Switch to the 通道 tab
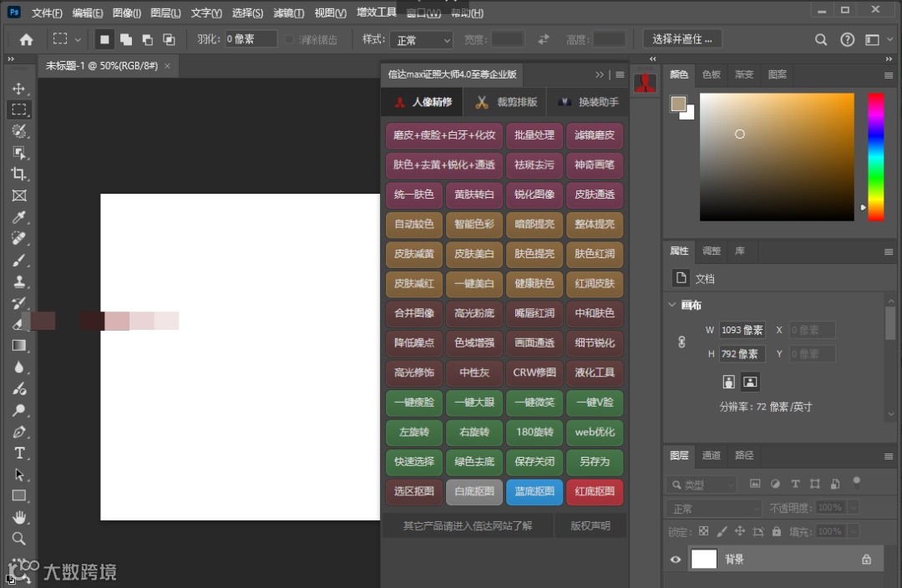 tap(711, 455)
